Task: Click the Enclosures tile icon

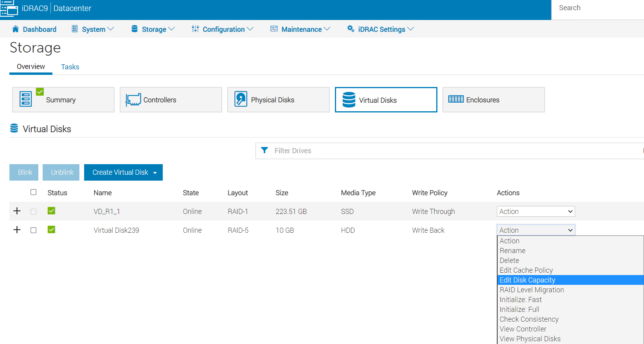Action: 456,99
